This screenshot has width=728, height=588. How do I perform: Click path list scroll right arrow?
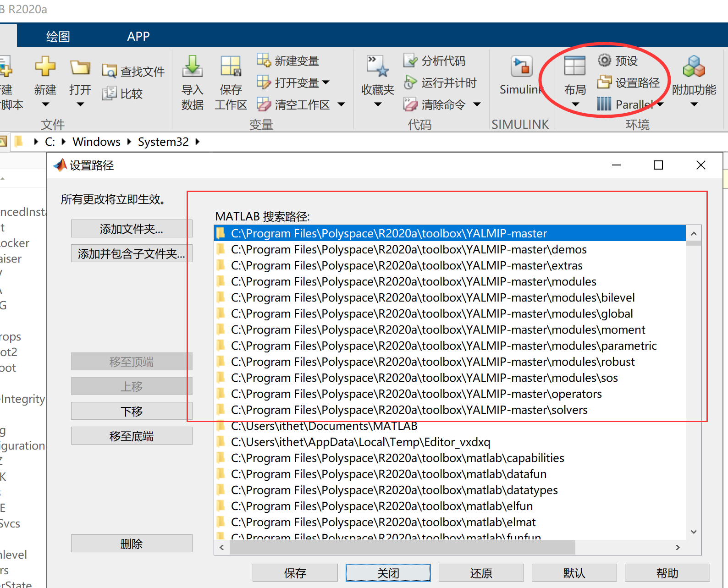[678, 547]
